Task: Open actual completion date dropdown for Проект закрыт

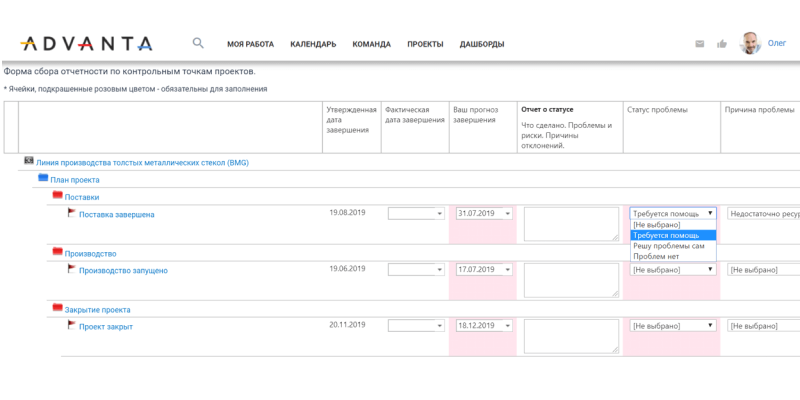Action: [416, 326]
